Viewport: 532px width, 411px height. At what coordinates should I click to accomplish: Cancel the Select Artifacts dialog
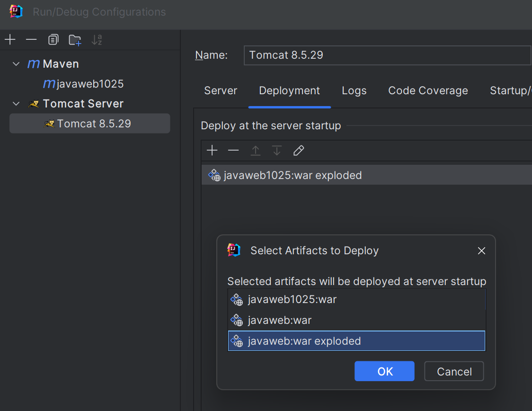point(454,371)
